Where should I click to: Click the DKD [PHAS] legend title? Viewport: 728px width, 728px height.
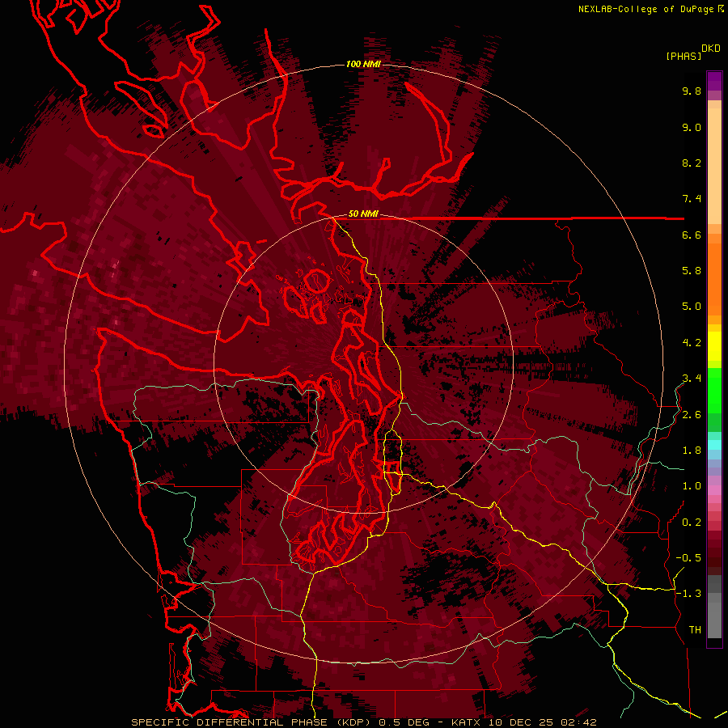point(693,52)
